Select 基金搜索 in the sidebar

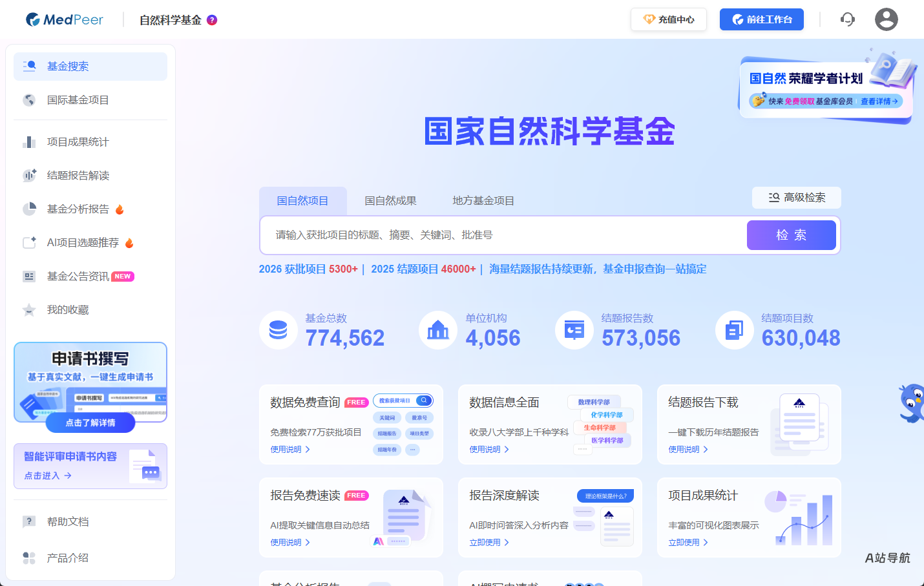tap(90, 67)
